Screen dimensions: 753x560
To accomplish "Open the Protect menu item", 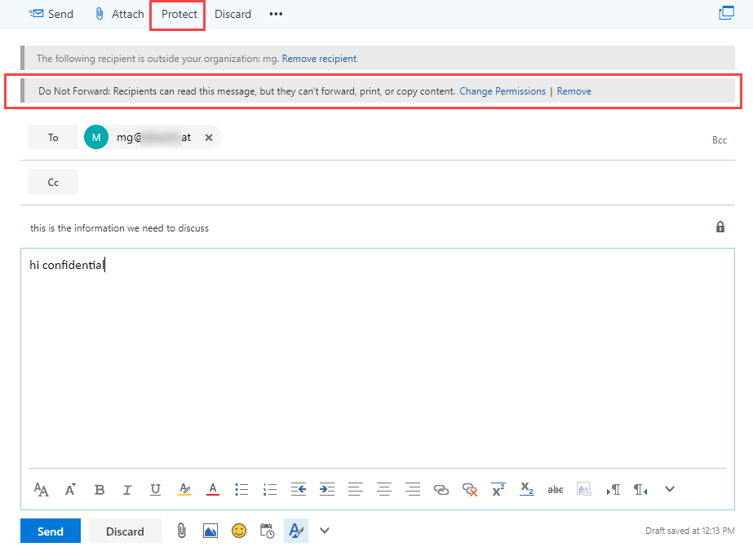I will tap(179, 14).
